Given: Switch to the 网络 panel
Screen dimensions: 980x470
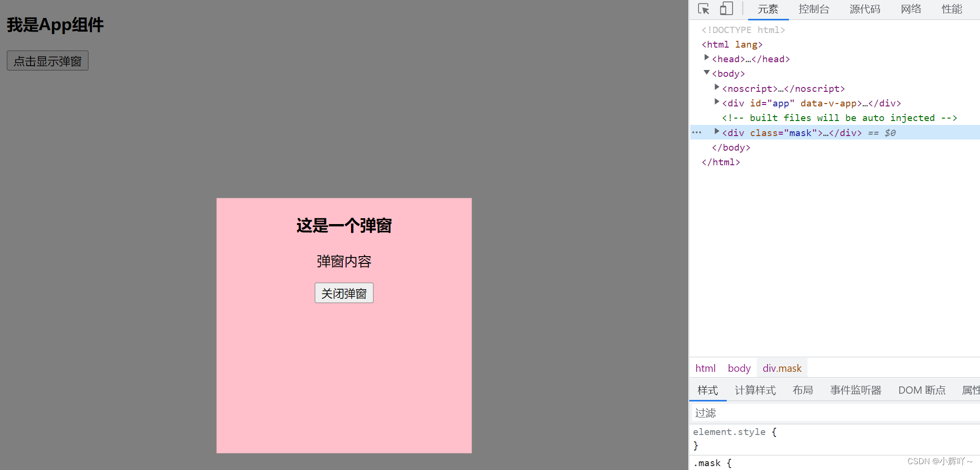Looking at the screenshot, I should [911, 9].
